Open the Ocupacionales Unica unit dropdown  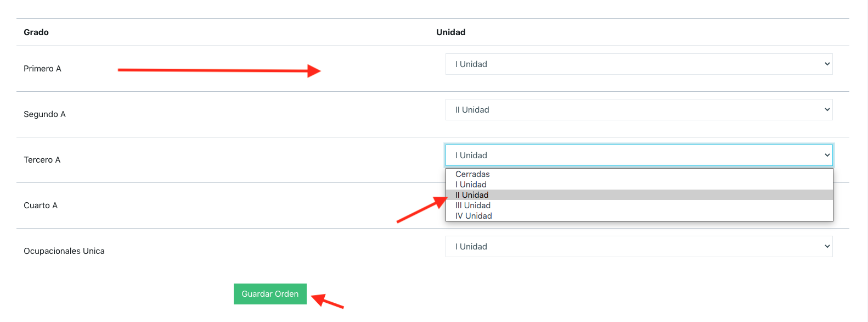point(639,247)
